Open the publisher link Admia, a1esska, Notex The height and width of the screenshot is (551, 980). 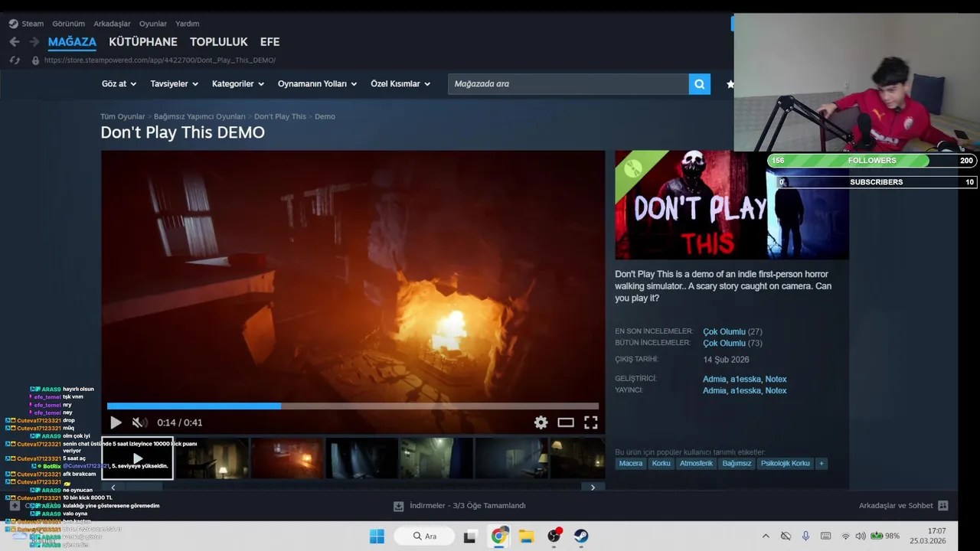[744, 391]
